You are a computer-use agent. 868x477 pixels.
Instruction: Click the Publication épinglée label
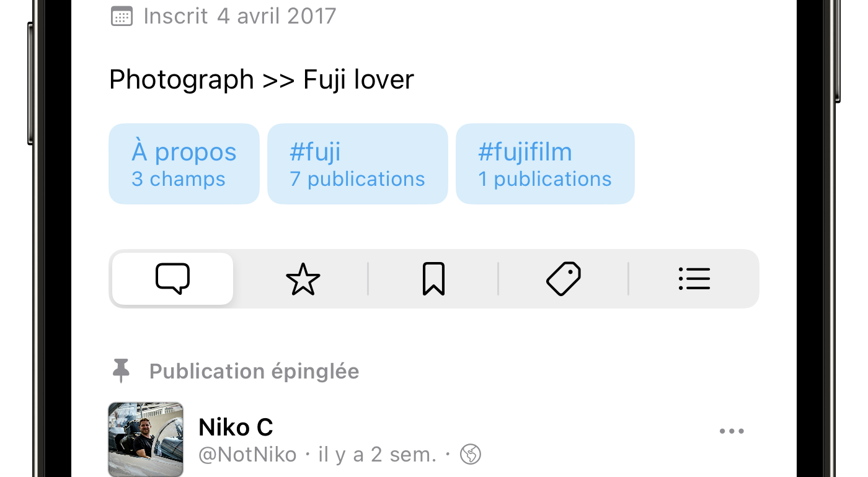point(254,371)
